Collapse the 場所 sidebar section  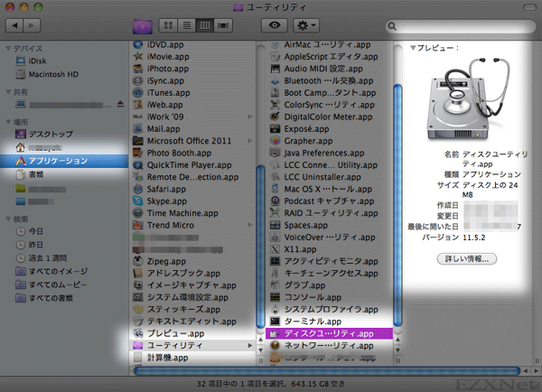click(x=9, y=122)
